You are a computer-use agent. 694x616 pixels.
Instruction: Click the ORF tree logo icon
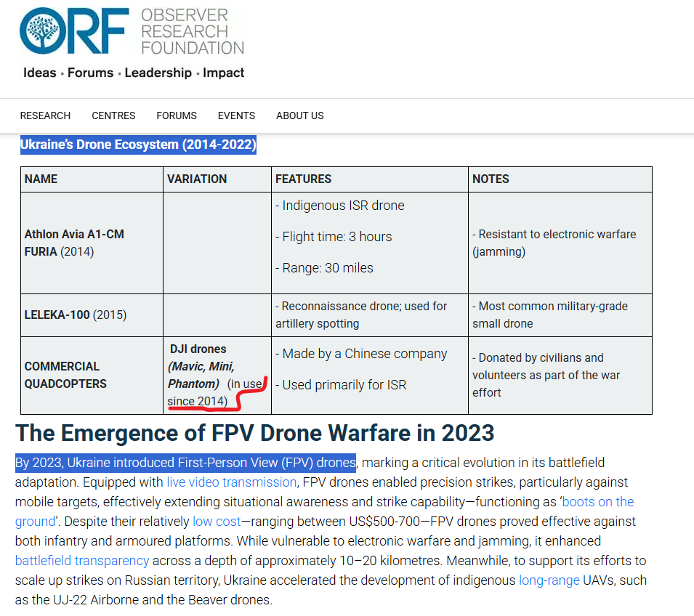click(x=42, y=31)
